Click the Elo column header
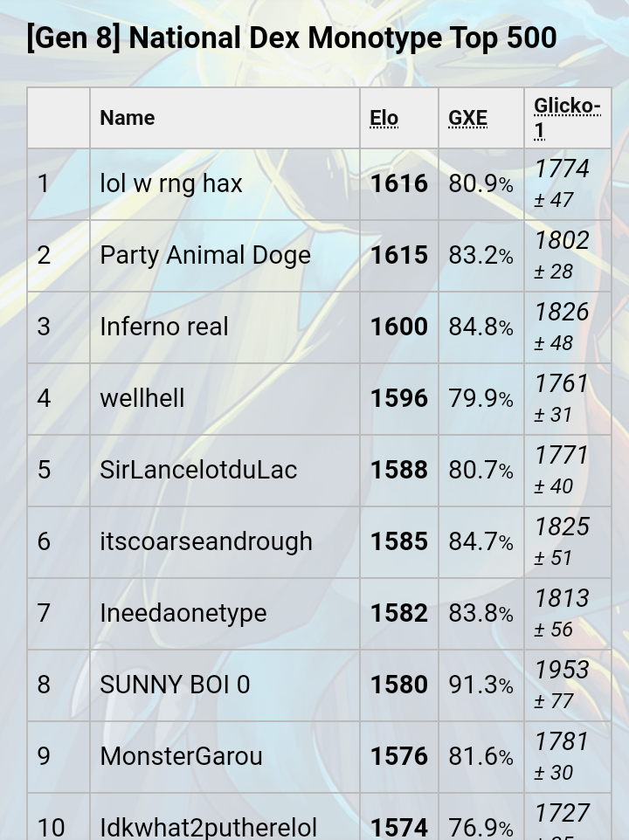 (384, 119)
